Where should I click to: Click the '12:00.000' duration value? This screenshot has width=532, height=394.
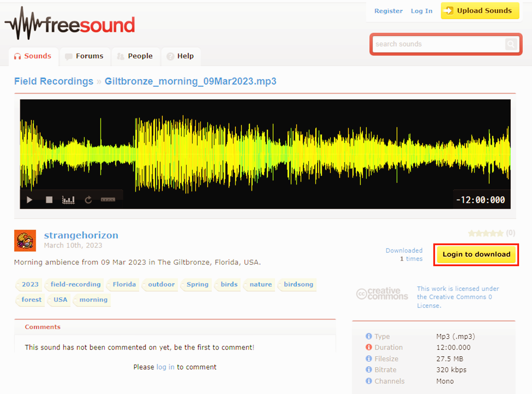(x=453, y=347)
